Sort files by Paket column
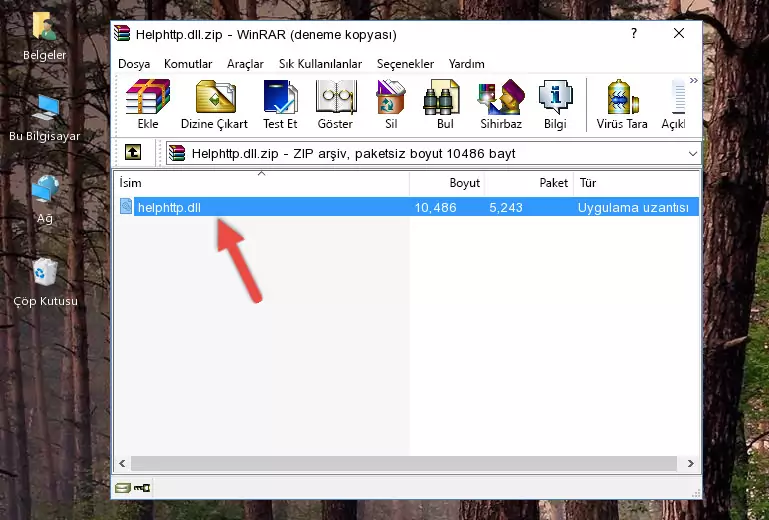 [529, 183]
